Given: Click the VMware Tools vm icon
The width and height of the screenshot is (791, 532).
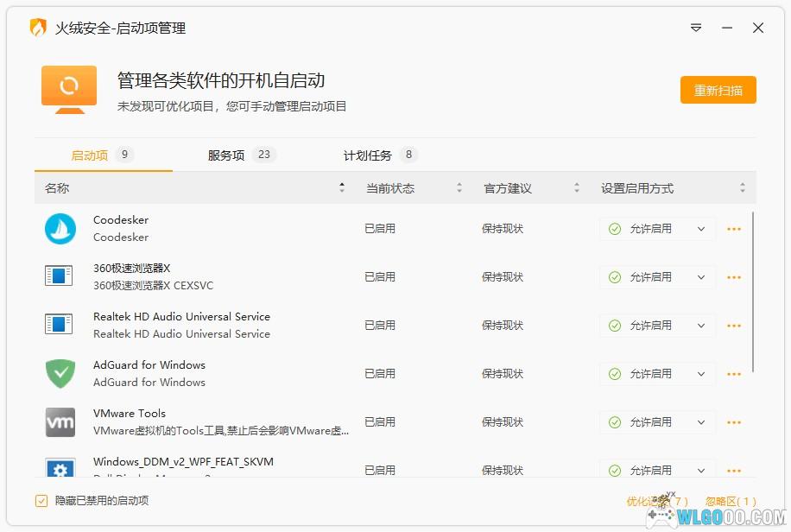Looking at the screenshot, I should (60, 422).
